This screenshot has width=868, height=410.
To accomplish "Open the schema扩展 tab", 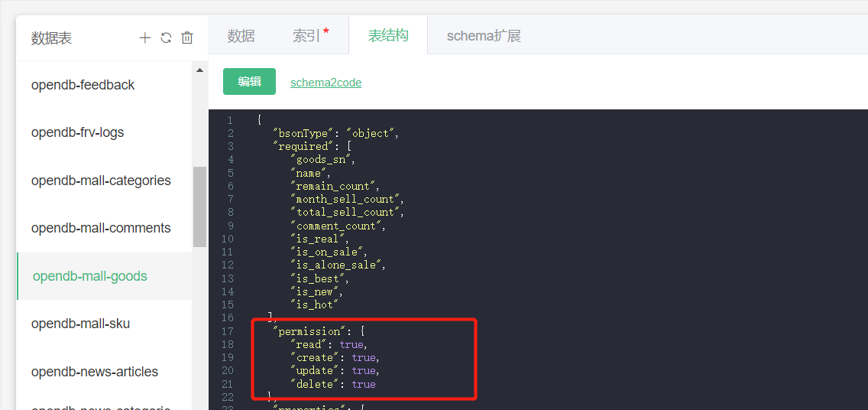I will point(484,36).
